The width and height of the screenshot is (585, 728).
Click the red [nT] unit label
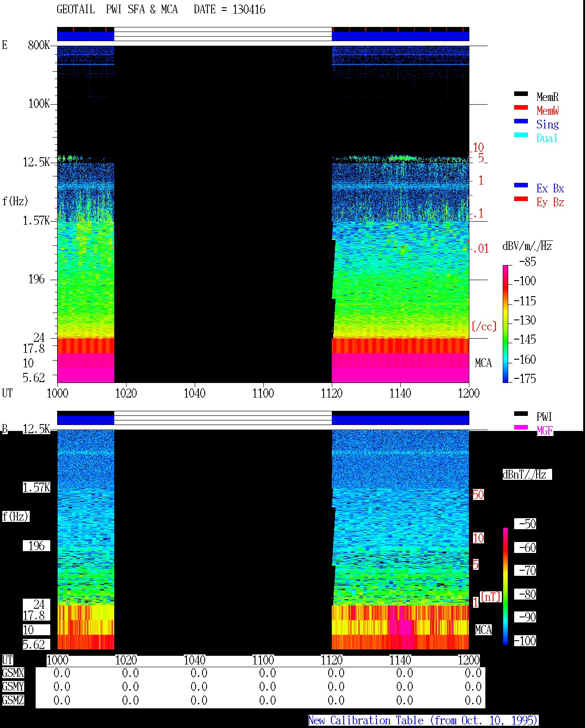491,597
